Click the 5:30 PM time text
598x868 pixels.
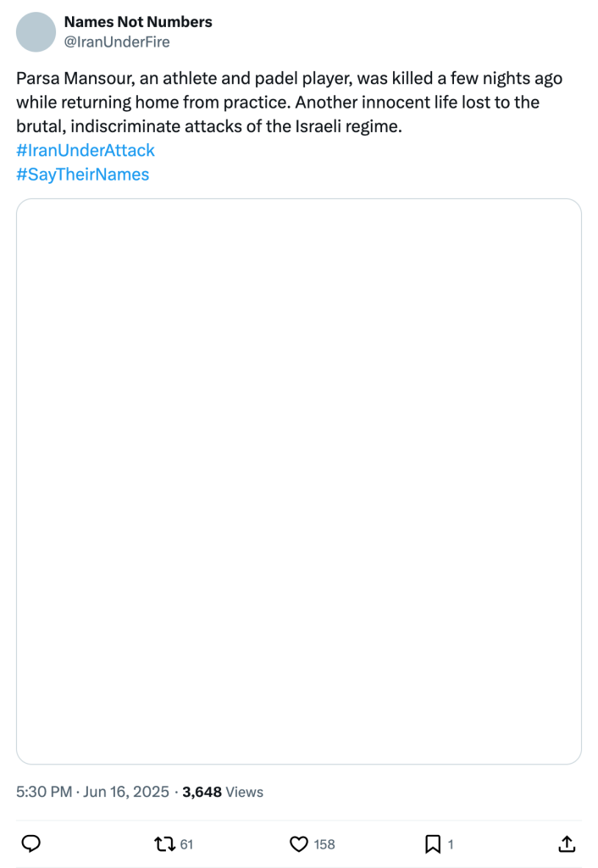point(44,792)
